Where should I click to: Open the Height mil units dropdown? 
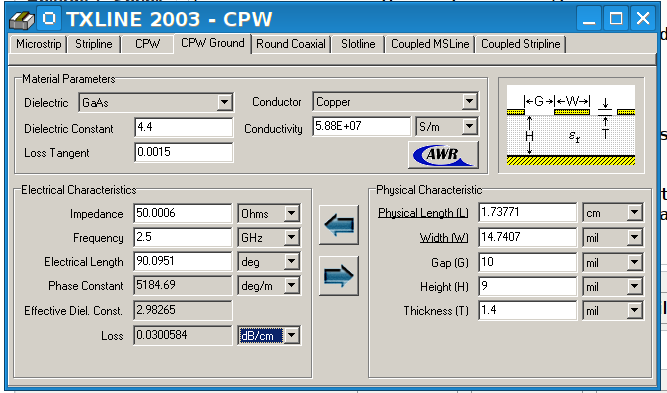click(x=634, y=287)
